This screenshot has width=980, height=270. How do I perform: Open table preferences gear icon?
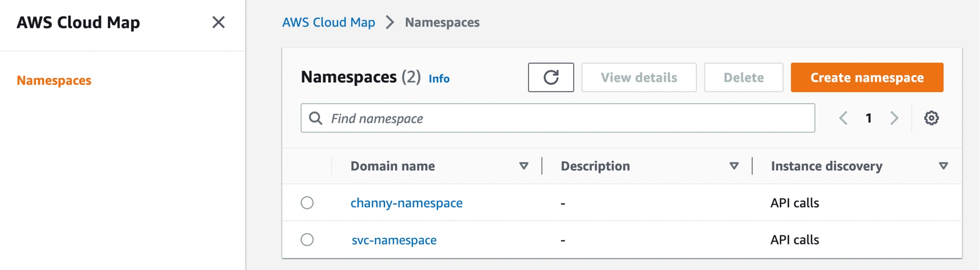(x=931, y=118)
